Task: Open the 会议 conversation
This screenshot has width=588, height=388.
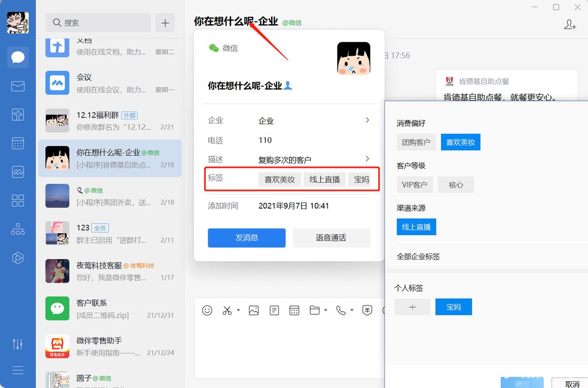Action: tap(110, 83)
